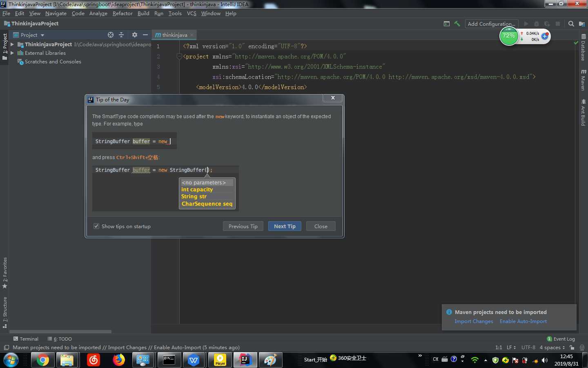This screenshot has height=368, width=588.
Task: Open the Navigate menu
Action: pos(56,13)
